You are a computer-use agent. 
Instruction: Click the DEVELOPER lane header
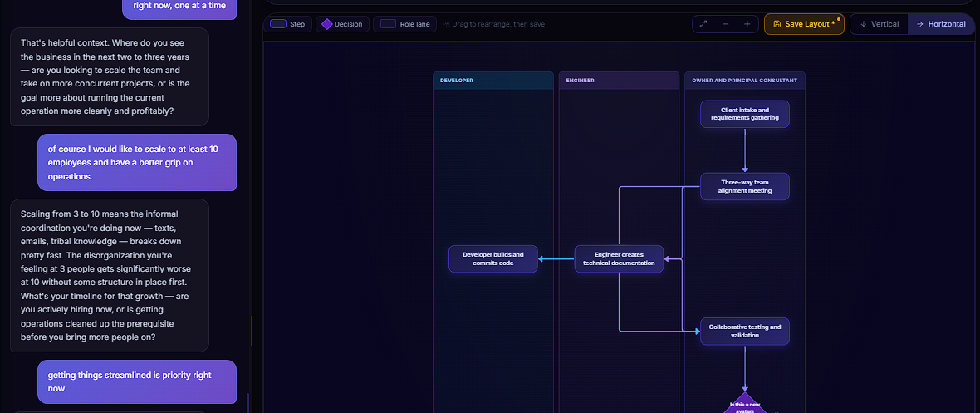point(493,81)
